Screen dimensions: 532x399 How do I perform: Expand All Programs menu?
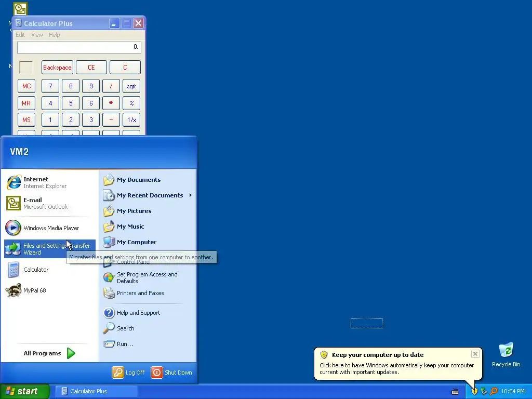[49, 353]
